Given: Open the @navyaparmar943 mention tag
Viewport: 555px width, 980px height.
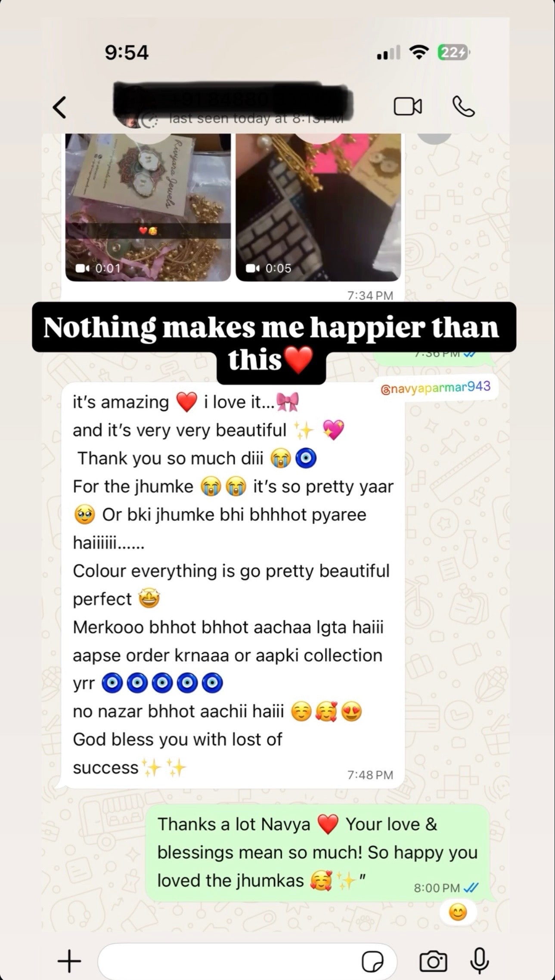Looking at the screenshot, I should click(x=436, y=387).
